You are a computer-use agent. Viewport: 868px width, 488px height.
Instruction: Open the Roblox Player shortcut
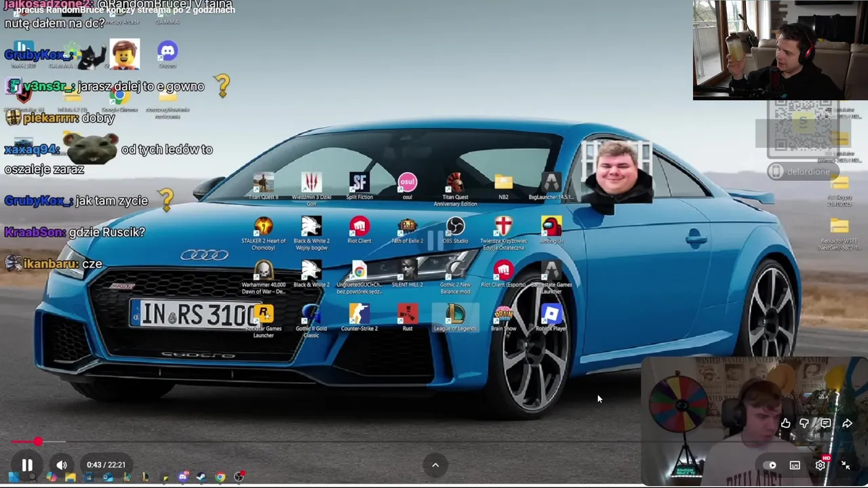click(551, 319)
